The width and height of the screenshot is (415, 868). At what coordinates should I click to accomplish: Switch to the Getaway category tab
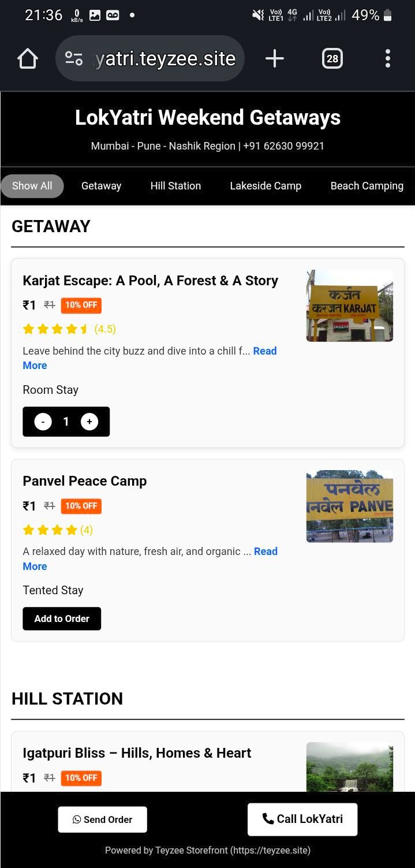(101, 186)
